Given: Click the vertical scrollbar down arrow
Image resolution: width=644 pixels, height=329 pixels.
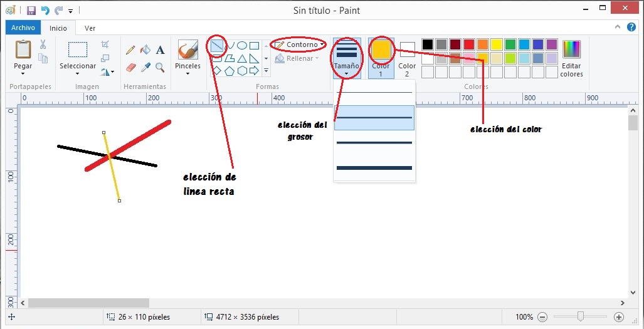Looking at the screenshot, I should point(633,293).
